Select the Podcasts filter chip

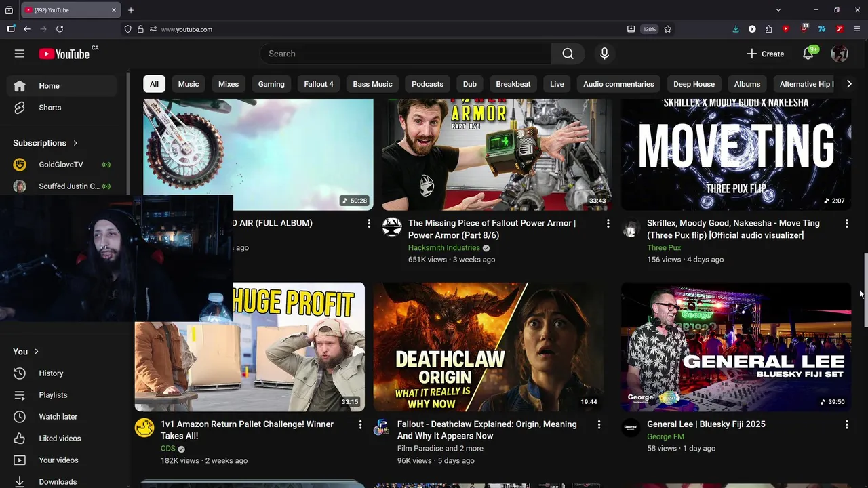[427, 84]
